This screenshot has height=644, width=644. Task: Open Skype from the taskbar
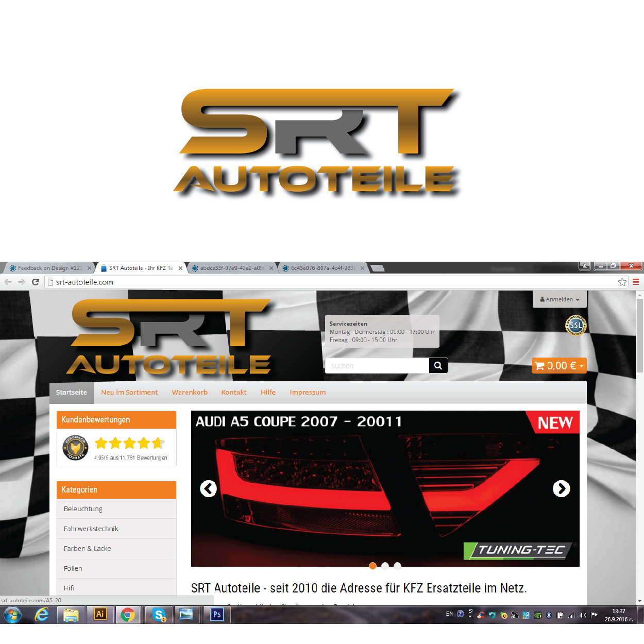click(x=159, y=615)
